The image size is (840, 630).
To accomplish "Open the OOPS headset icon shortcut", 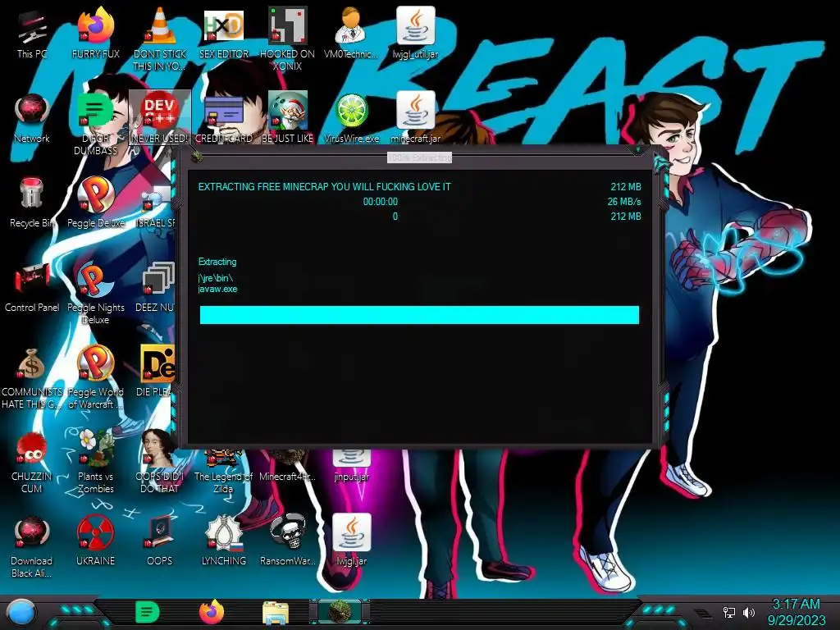I will click(160, 541).
